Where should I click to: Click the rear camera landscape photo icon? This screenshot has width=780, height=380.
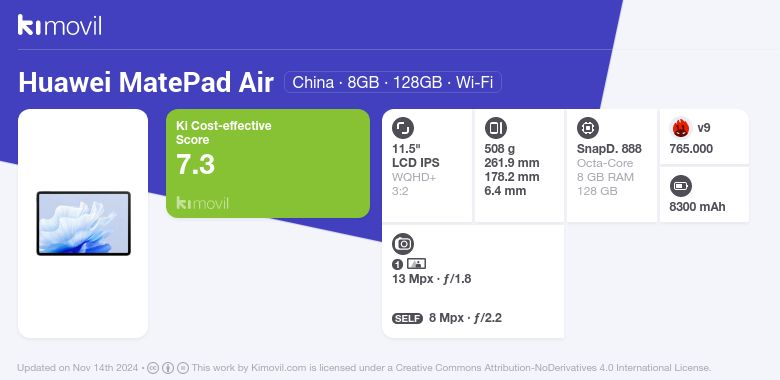[416, 264]
